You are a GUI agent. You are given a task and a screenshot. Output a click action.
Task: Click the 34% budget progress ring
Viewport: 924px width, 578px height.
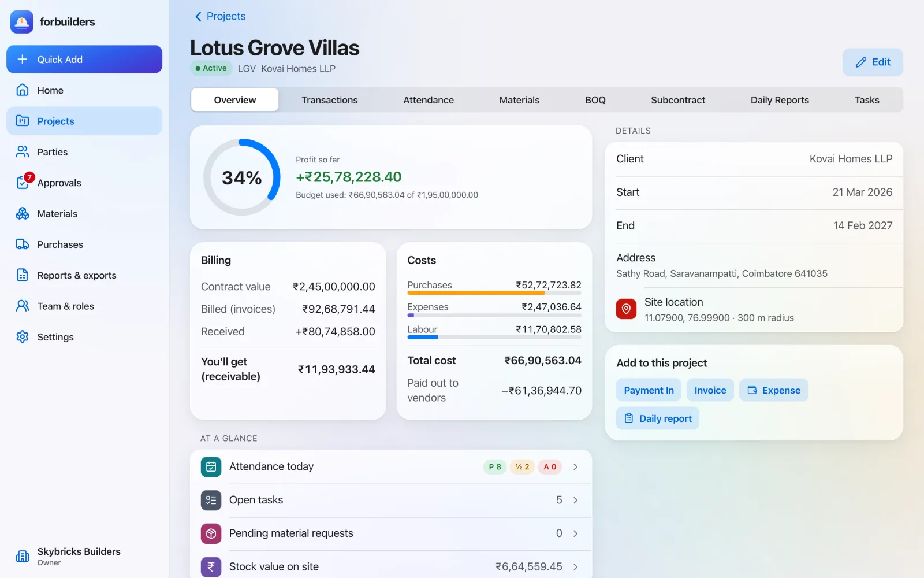tap(242, 177)
